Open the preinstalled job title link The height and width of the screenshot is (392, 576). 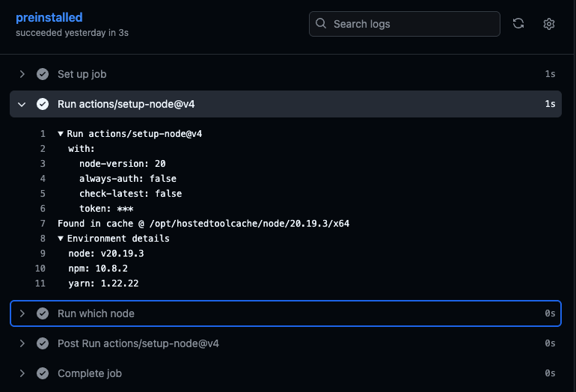tap(49, 17)
